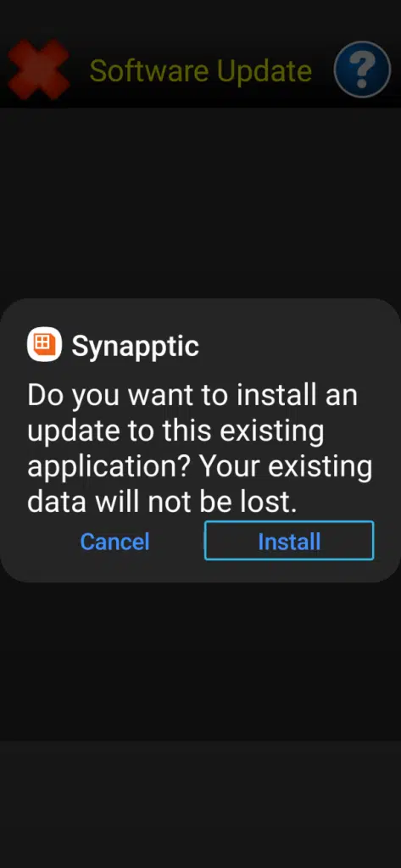Click the blue circular help button

point(362,70)
